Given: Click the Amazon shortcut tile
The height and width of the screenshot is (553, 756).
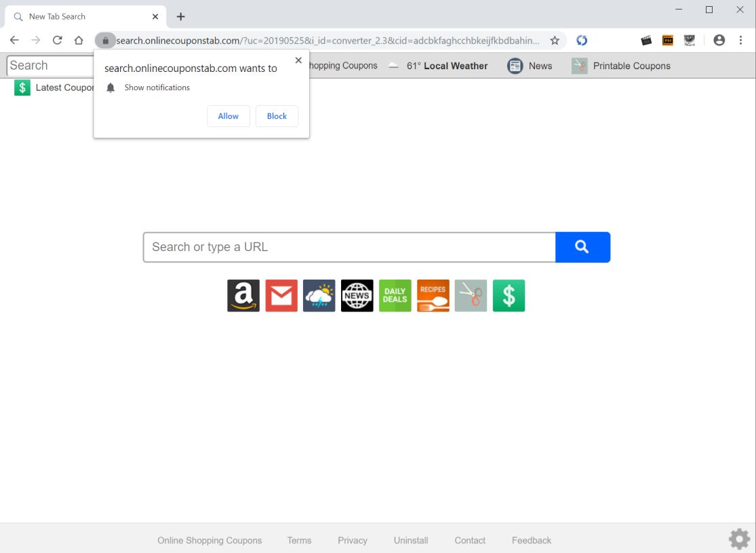Looking at the screenshot, I should [243, 296].
